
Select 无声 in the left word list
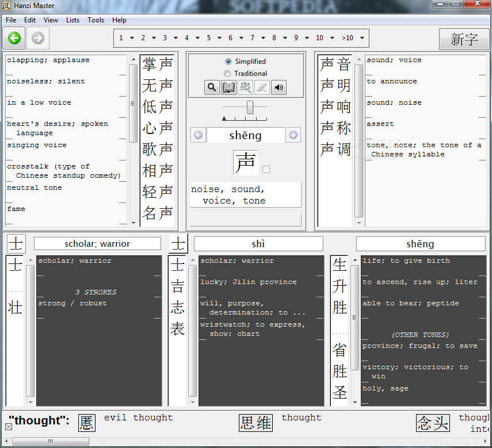(157, 85)
